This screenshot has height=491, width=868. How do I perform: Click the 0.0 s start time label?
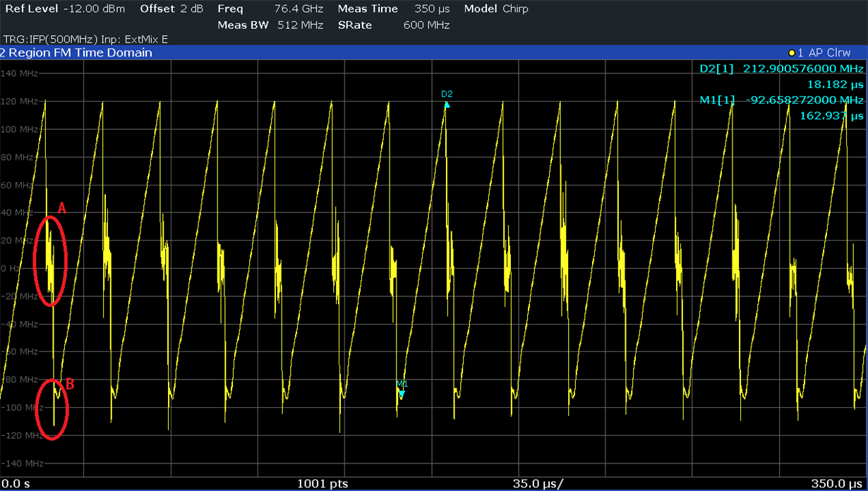(15, 484)
